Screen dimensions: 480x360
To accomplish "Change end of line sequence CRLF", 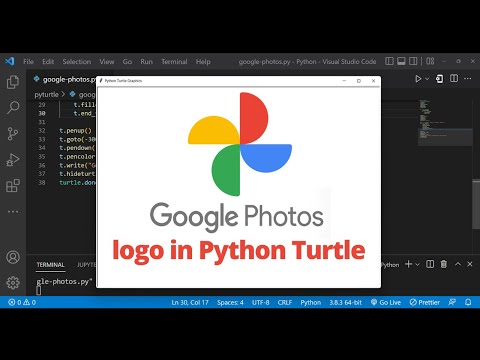I will pos(285,302).
